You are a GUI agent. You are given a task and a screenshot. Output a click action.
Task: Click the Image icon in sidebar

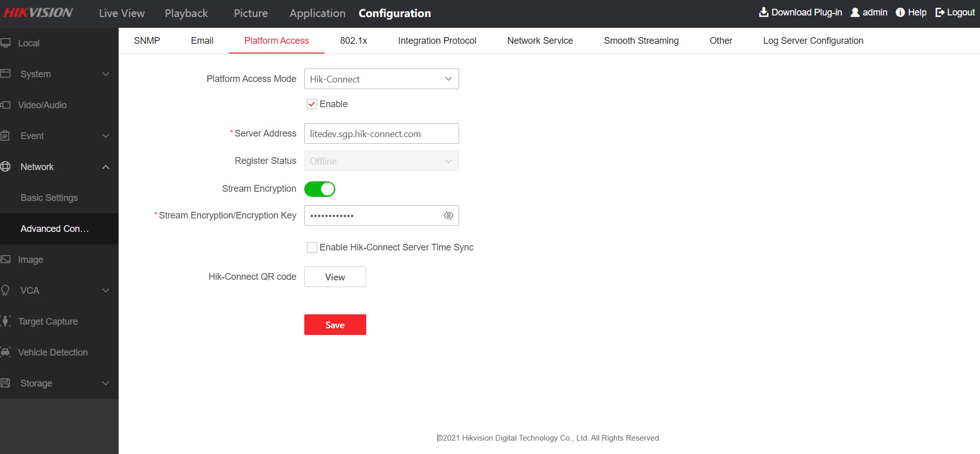[6, 259]
